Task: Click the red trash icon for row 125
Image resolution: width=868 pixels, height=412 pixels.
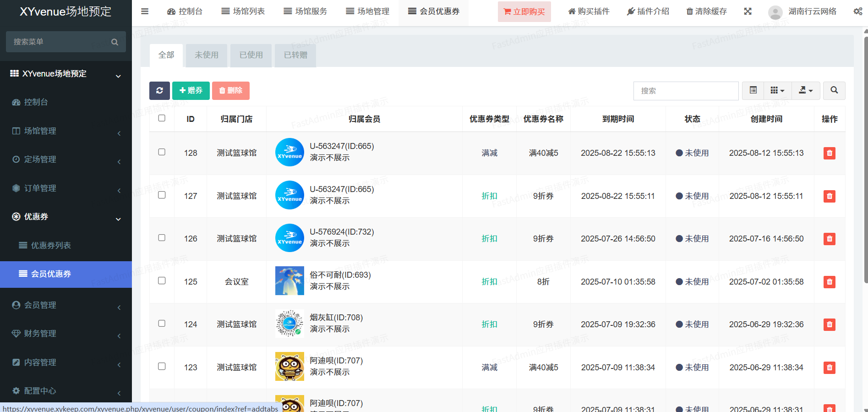Action: click(830, 282)
